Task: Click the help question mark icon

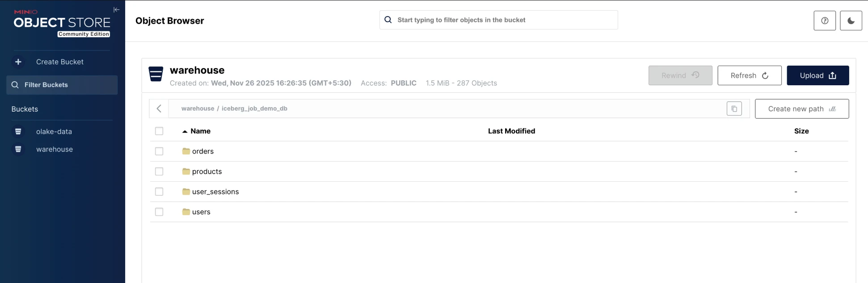Action: pos(824,21)
